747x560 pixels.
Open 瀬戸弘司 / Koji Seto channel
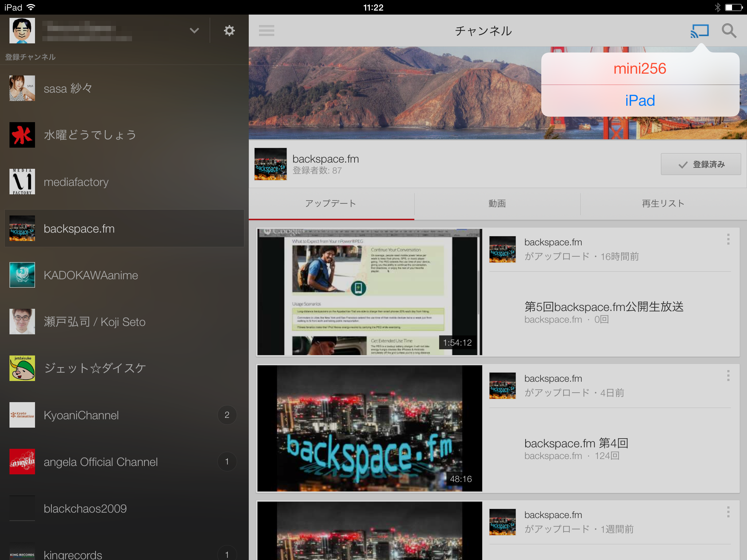[x=124, y=322]
